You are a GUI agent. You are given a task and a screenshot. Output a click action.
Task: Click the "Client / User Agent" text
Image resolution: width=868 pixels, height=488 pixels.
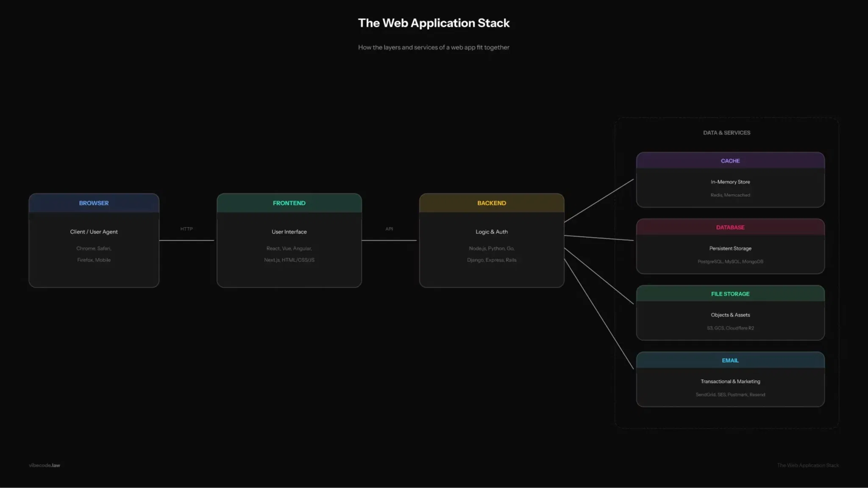94,232
